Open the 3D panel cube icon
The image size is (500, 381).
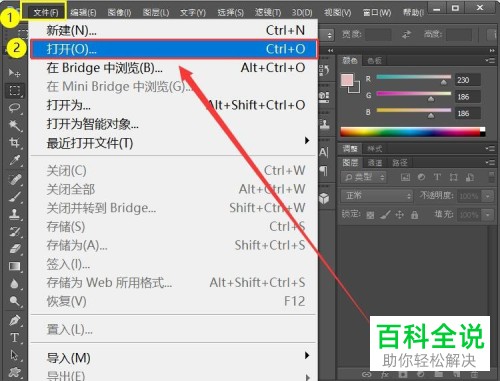324,198
